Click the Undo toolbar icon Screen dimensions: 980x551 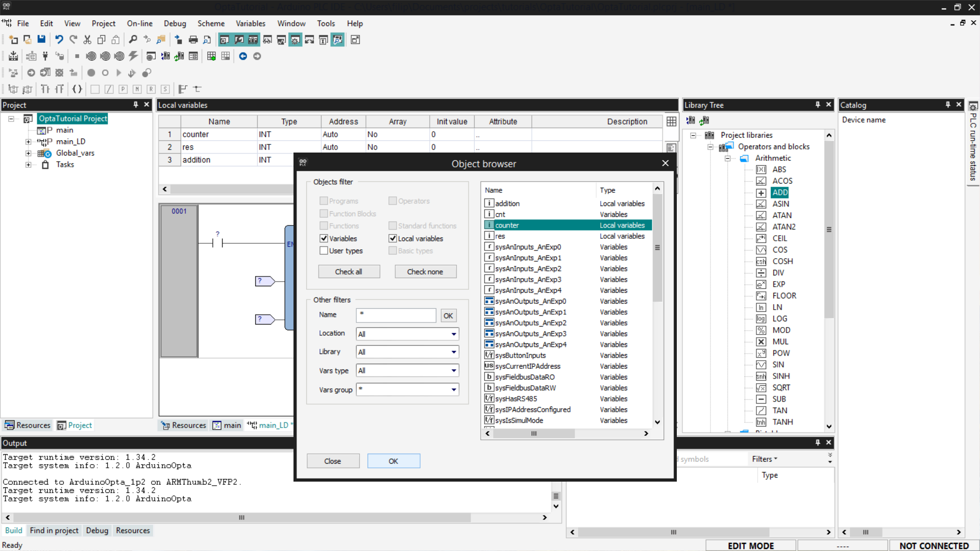point(59,40)
